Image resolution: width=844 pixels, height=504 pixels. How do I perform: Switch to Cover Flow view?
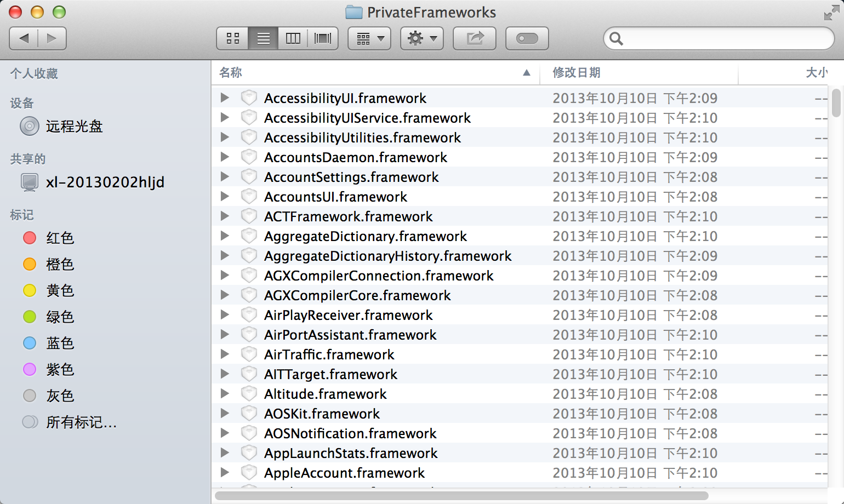click(x=323, y=38)
